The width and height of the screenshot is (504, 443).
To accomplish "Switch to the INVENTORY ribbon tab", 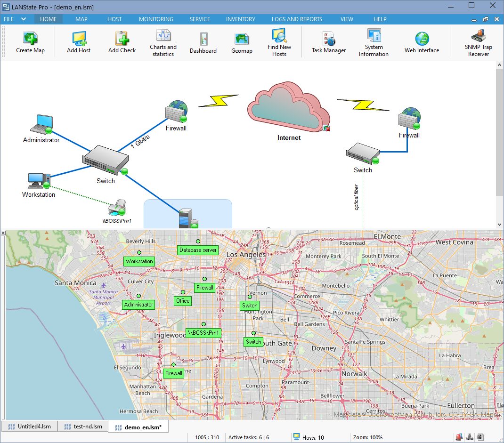I will pos(240,19).
